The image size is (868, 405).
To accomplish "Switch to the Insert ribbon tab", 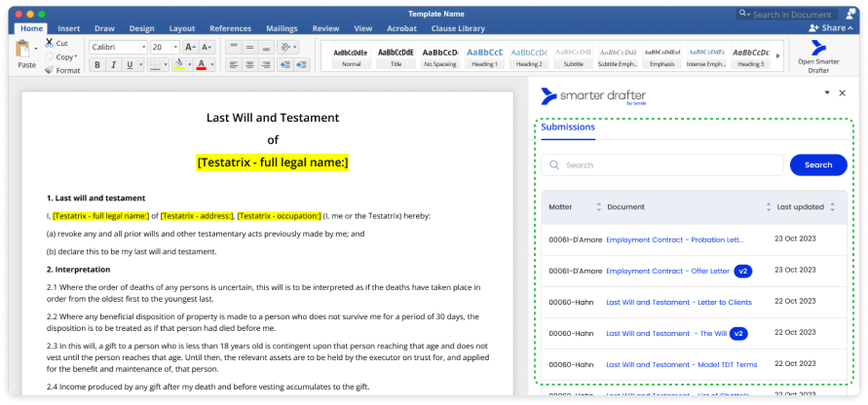I will [x=69, y=28].
